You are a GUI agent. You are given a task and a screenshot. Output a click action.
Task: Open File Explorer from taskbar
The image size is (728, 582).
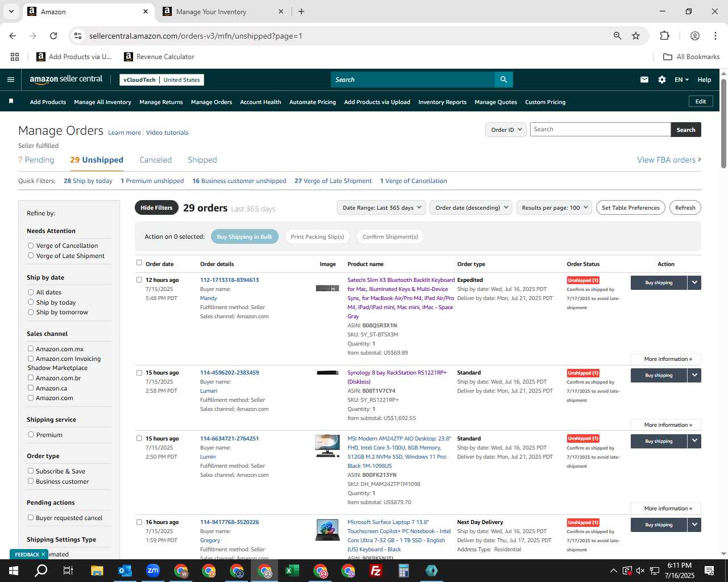(97, 571)
